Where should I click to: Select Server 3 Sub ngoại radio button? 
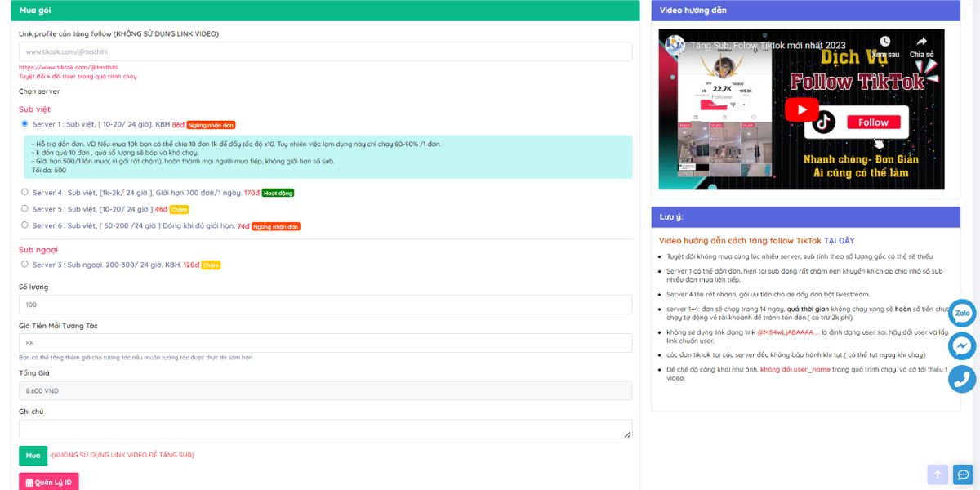pyautogui.click(x=24, y=264)
